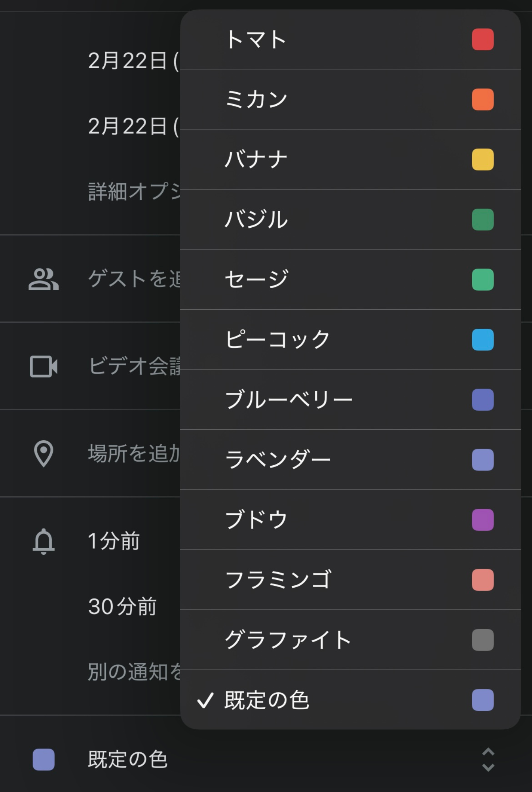Viewport: 532px width, 792px height.
Task: Click the video camera icon
Action: (x=44, y=366)
